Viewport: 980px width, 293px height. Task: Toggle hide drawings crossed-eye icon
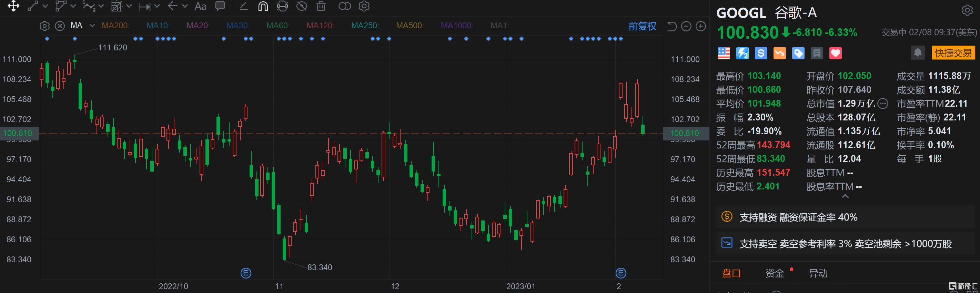302,7
